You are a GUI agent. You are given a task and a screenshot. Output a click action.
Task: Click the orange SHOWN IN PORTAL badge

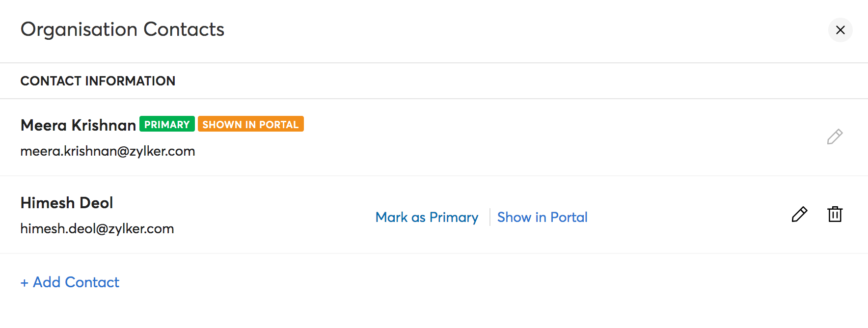click(250, 124)
